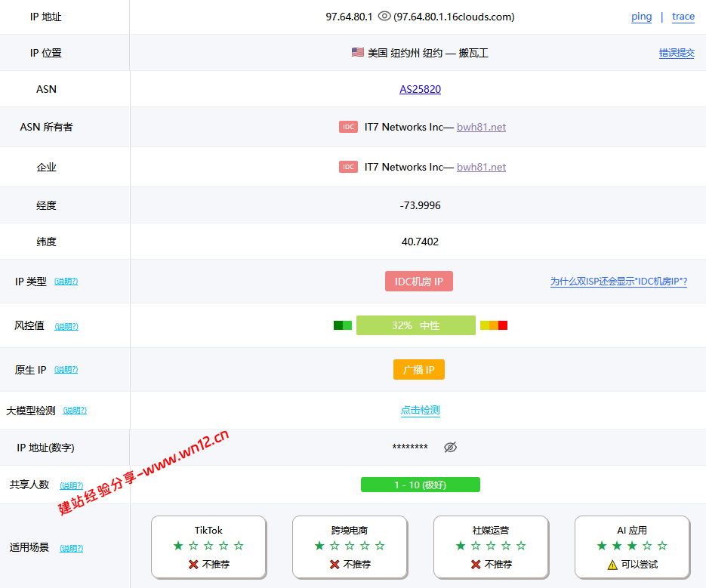
Task: Click the masked ******** numeric IP
Action: click(x=410, y=448)
